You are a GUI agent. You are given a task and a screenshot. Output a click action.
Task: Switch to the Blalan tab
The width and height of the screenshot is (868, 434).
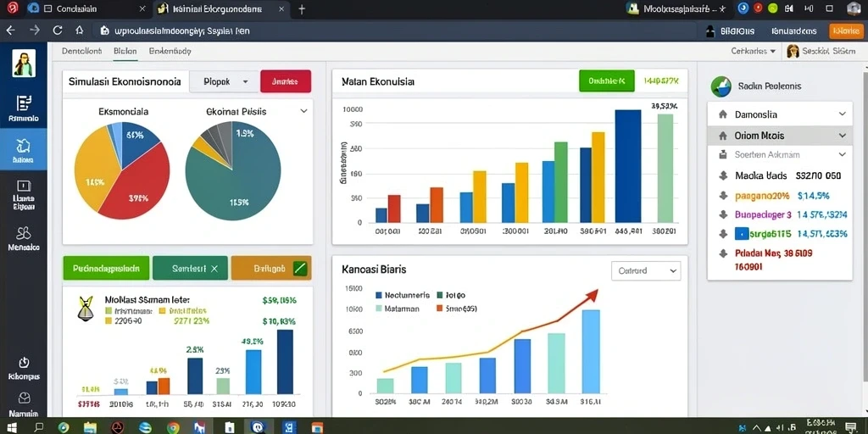(125, 51)
